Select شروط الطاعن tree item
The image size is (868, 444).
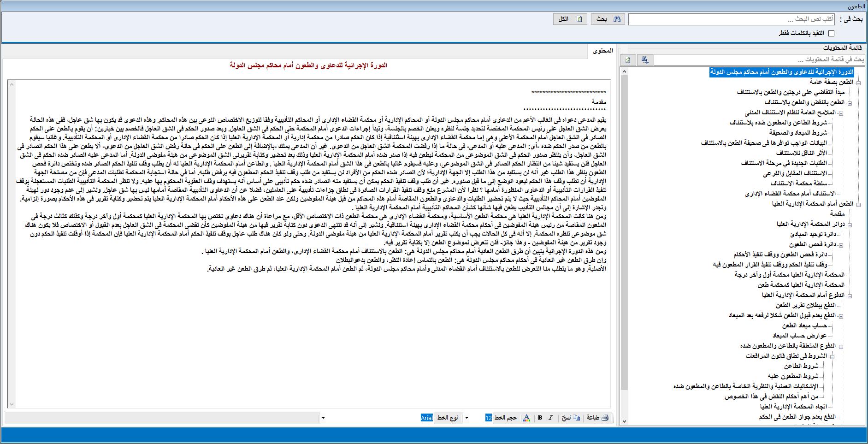pos(801,366)
